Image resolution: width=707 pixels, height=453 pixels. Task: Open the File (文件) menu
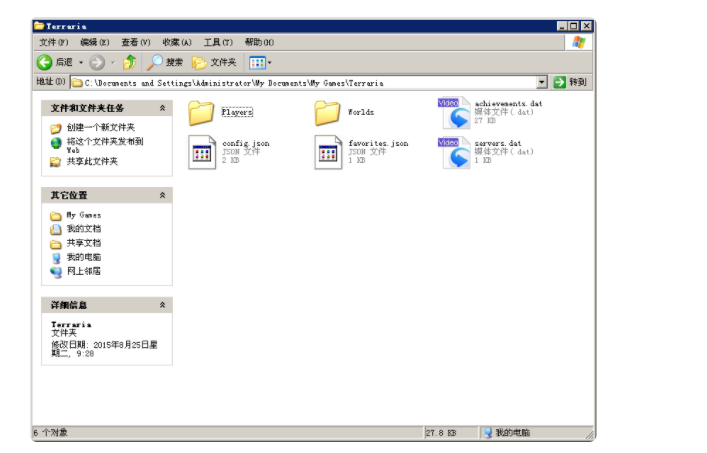[x=53, y=43]
